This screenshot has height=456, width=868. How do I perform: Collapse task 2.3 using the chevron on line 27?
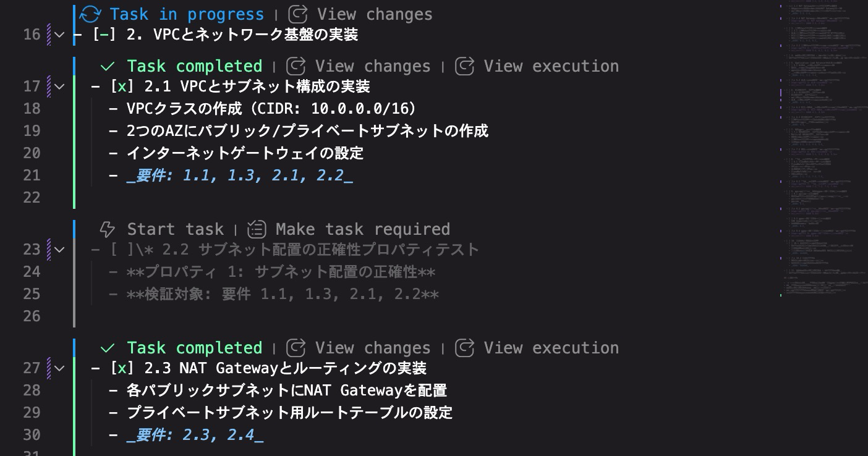coord(59,368)
